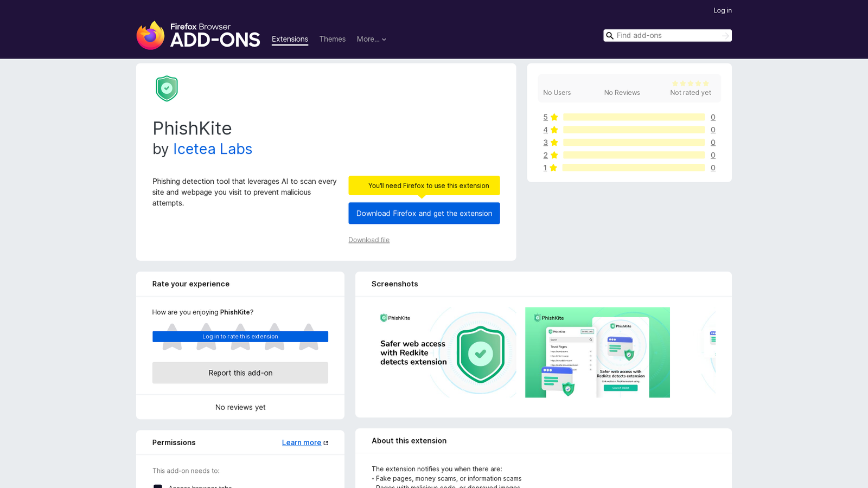Click the 3-star rating bar
868x488 pixels.
pyautogui.click(x=634, y=143)
